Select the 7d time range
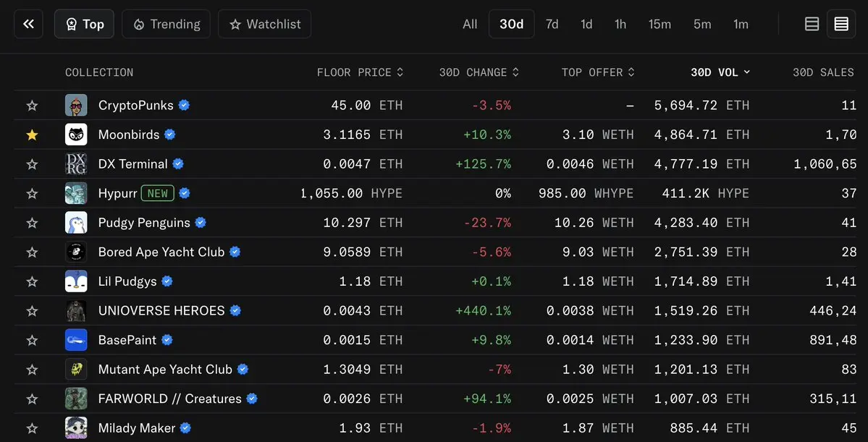Image resolution: width=868 pixels, height=442 pixels. [552, 24]
